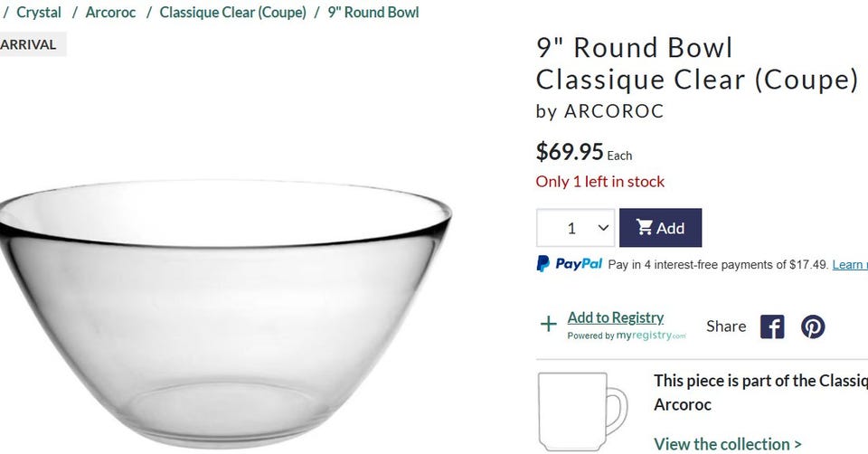Open the Arcoroc breadcrumb link
The image size is (868, 454).
click(x=110, y=13)
